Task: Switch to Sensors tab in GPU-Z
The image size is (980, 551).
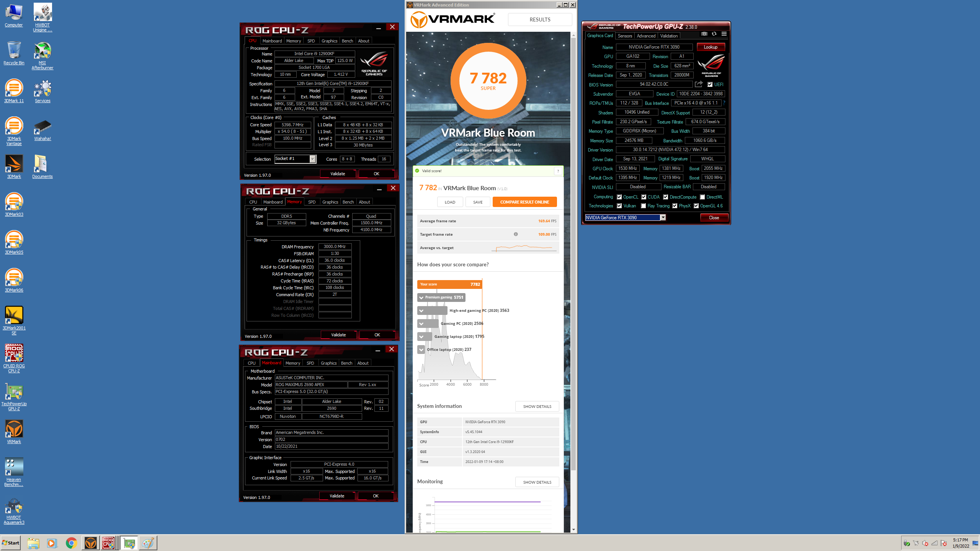Action: pos(625,36)
